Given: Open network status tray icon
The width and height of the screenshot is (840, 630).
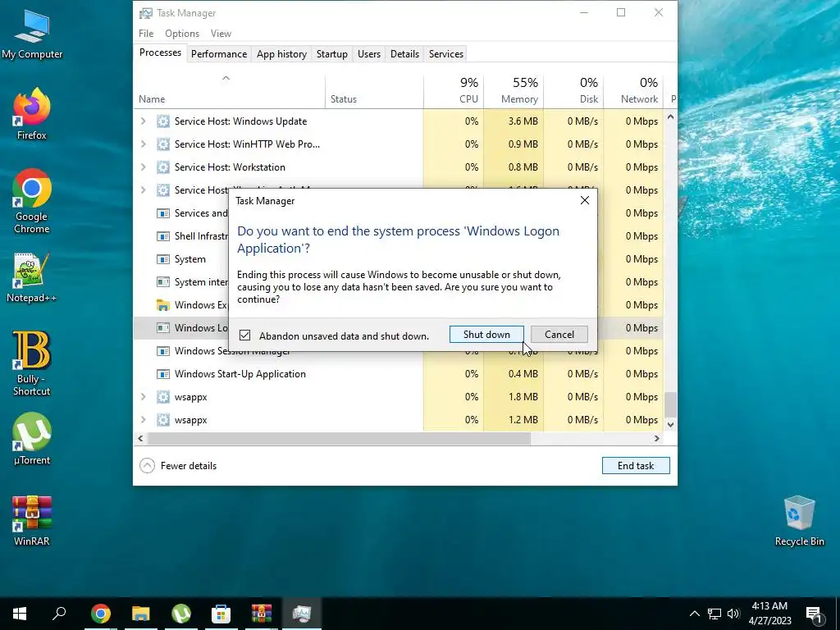Looking at the screenshot, I should 714,614.
